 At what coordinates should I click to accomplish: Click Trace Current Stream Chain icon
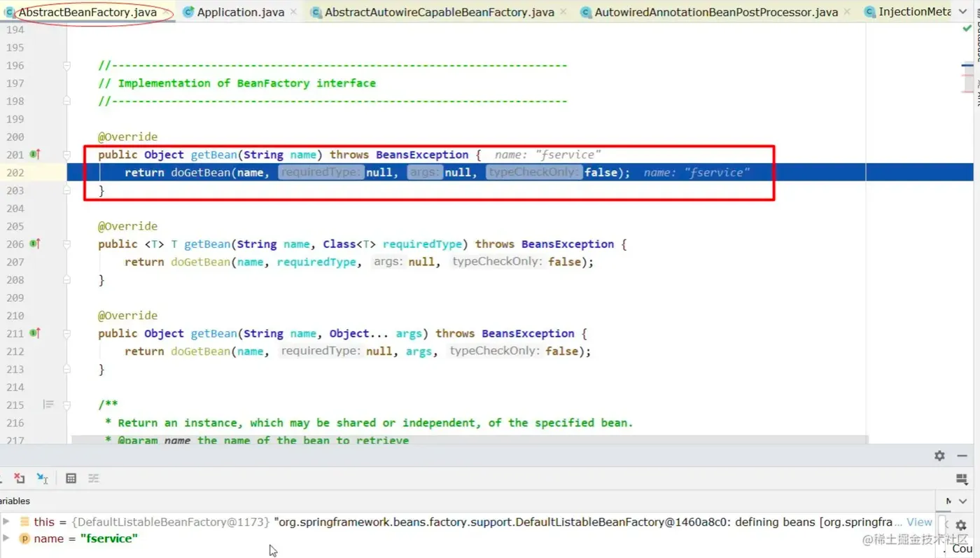tap(93, 478)
